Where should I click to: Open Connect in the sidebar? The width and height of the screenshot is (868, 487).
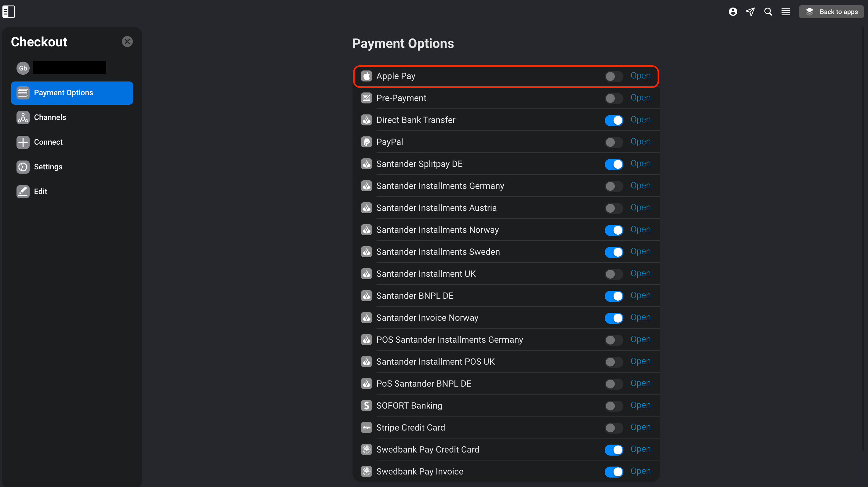click(72, 142)
